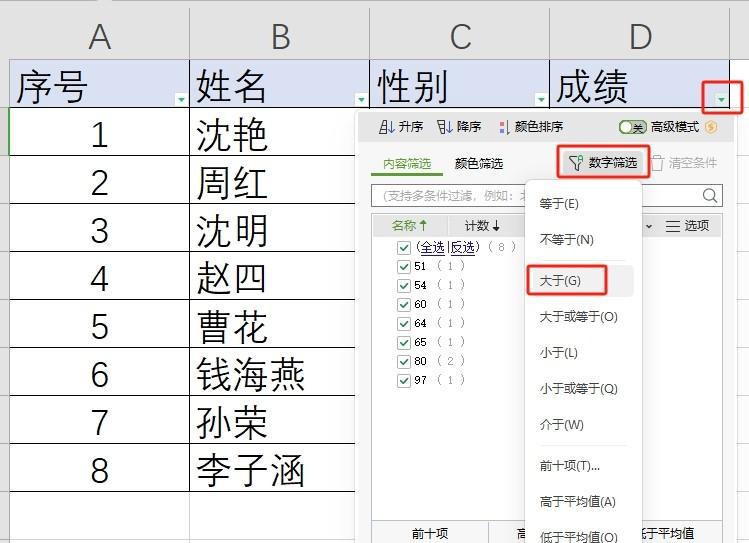The image size is (749, 543).
Task: Select the 序号 cell with number 5
Action: click(99, 324)
